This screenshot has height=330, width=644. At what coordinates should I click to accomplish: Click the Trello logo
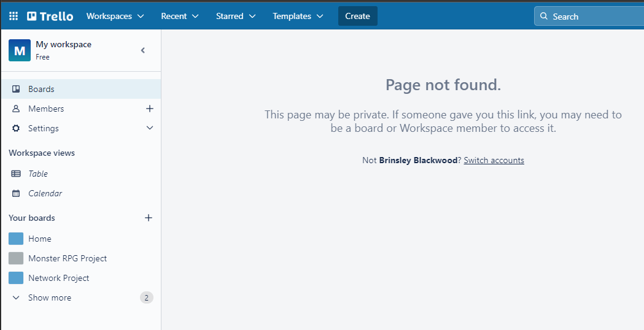(x=50, y=16)
